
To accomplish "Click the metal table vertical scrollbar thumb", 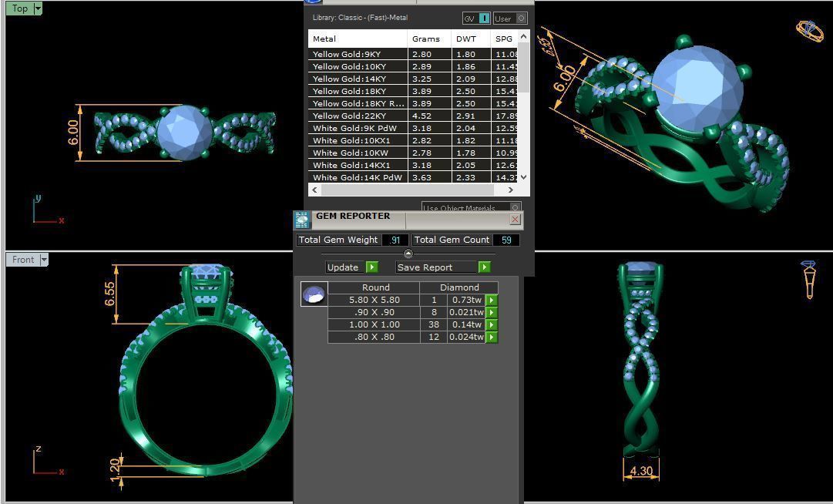I will tap(524, 68).
